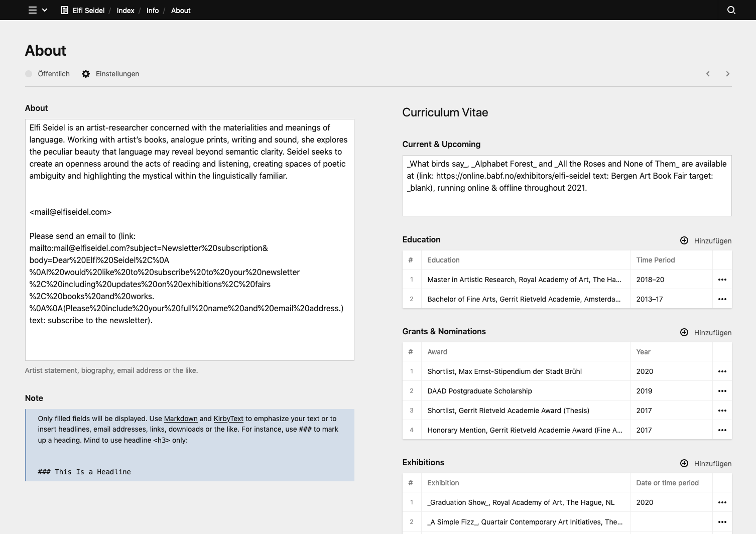Click the left chevron to go to previous page
756x534 pixels.
click(x=707, y=74)
